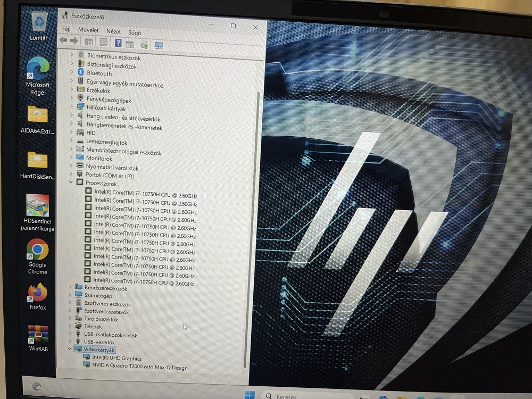Open the Microsoft Edge desktop shortcut

pos(38,76)
